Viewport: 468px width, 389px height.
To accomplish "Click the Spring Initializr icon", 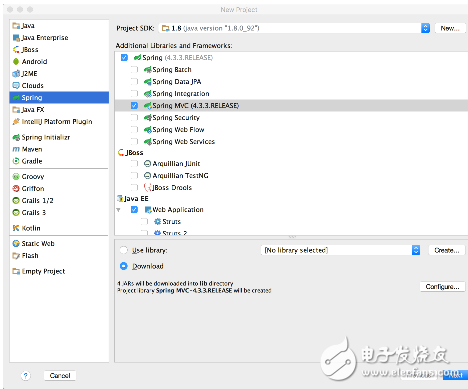I will [x=16, y=137].
